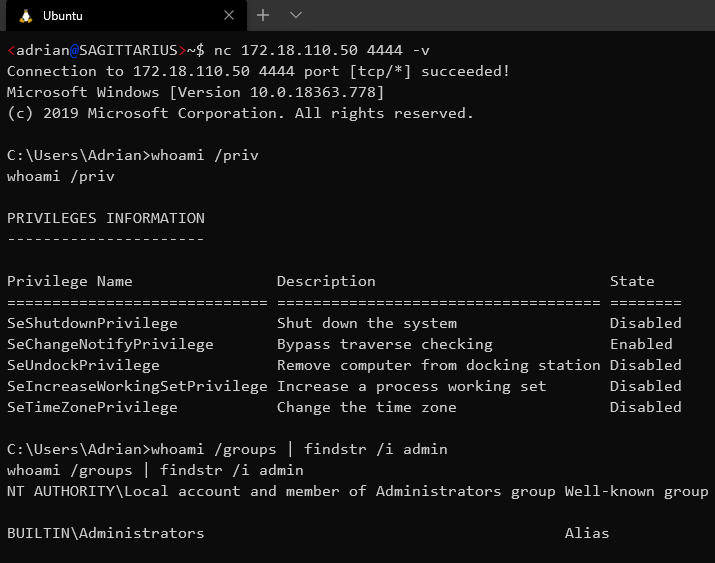Open a new terminal tab
The image size is (715, 563).
click(x=263, y=15)
